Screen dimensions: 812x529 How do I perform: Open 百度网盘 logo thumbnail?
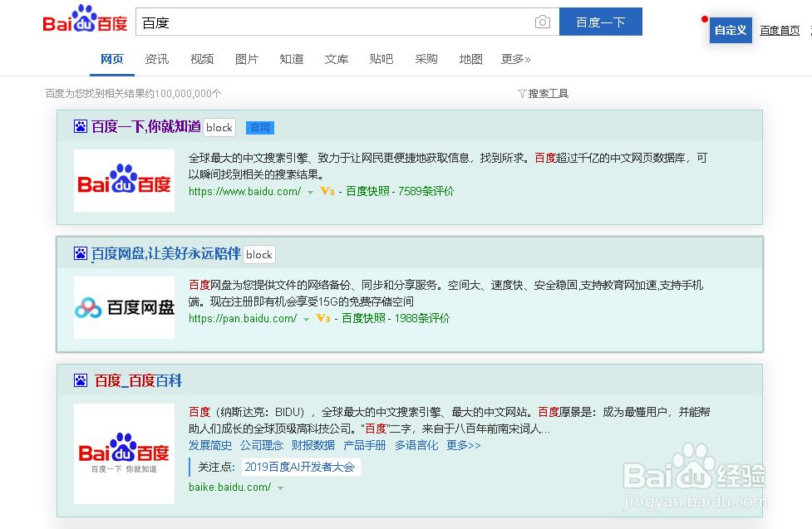click(125, 307)
